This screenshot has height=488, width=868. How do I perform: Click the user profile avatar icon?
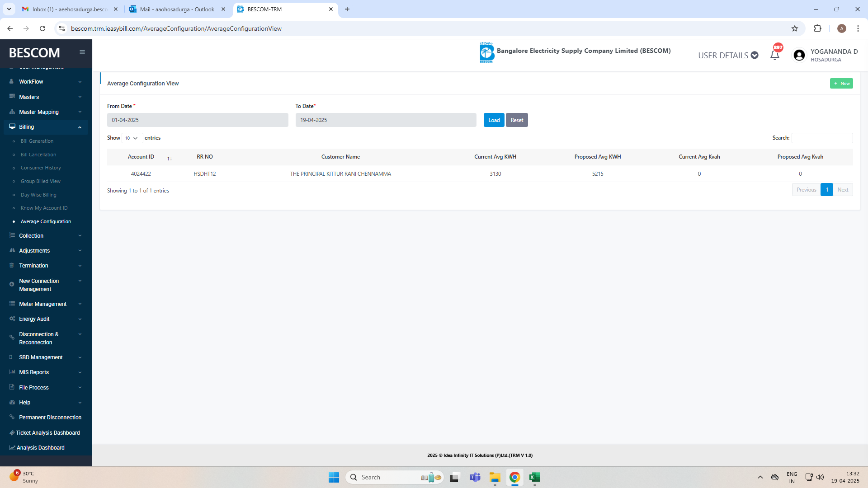tap(799, 55)
